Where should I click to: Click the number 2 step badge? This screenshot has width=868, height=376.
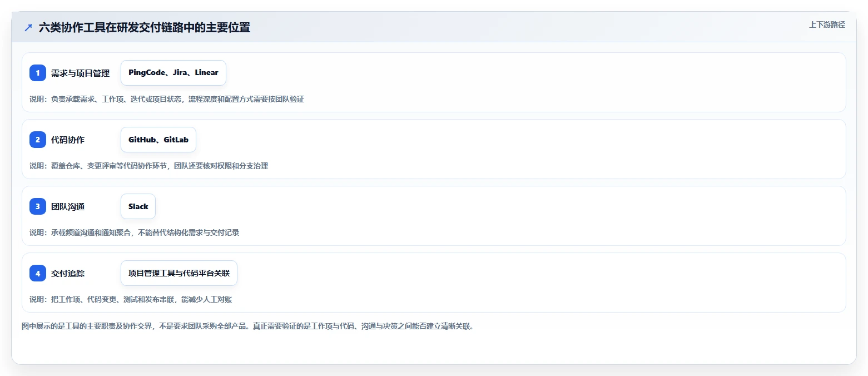(x=38, y=140)
